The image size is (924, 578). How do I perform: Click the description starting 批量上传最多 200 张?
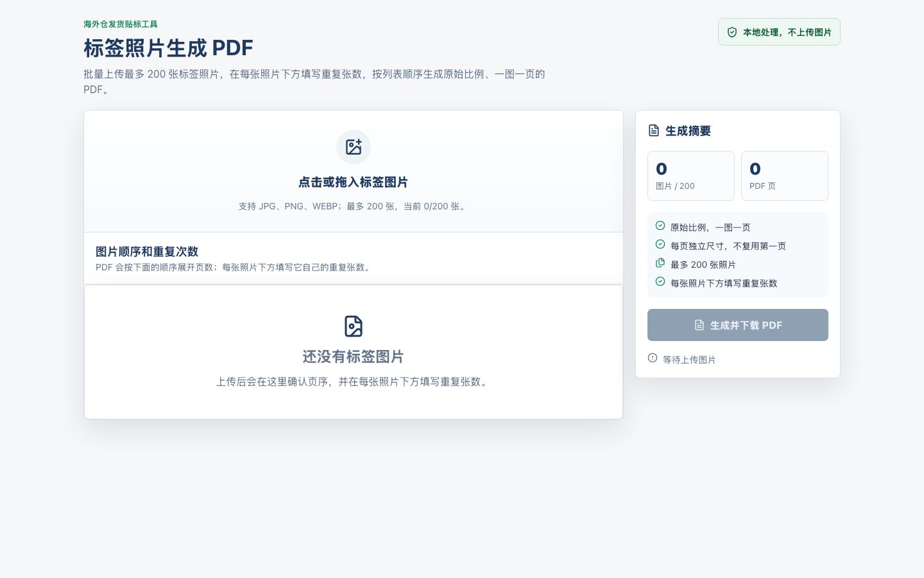pyautogui.click(x=314, y=82)
